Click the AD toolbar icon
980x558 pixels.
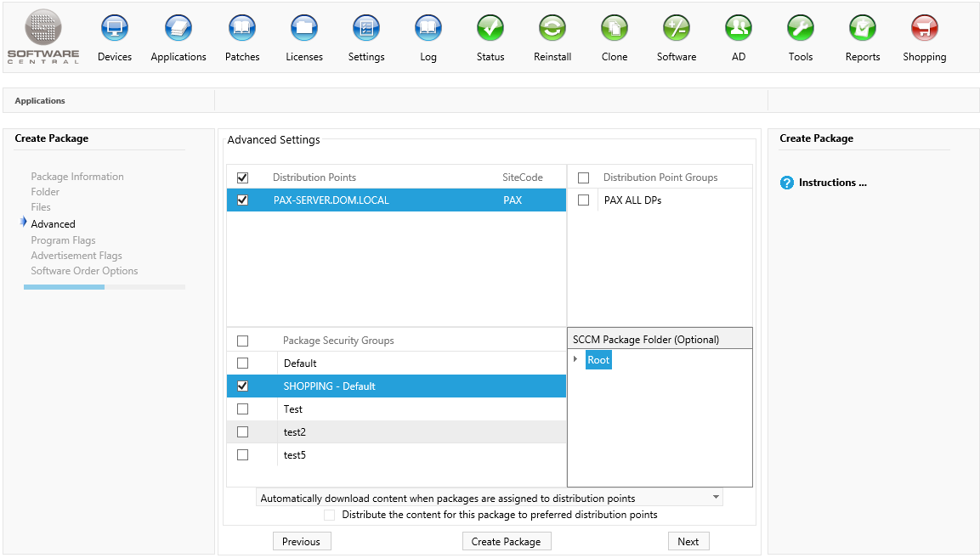(738, 29)
